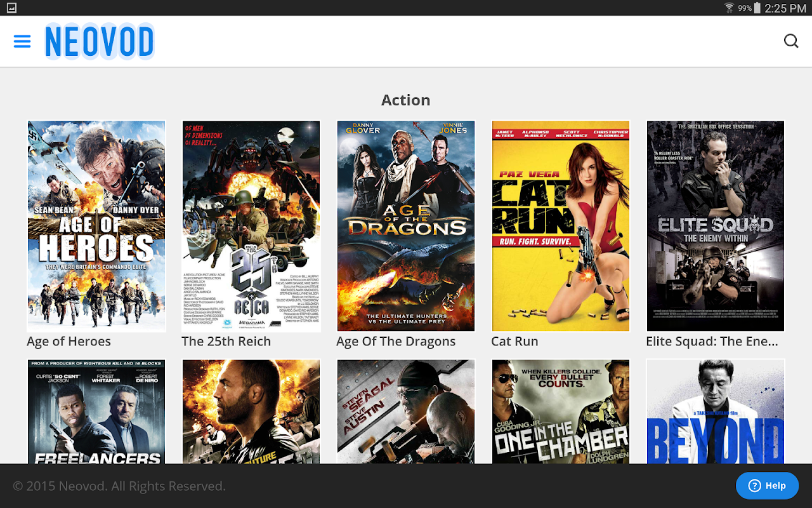Click the Help button
Screen dimensions: 812x508
coord(767,486)
